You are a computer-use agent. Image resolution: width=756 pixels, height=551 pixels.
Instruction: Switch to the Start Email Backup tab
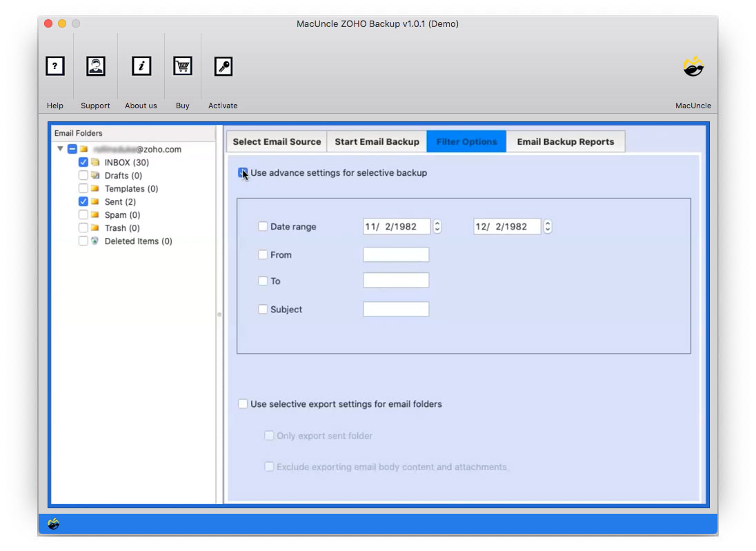(377, 141)
